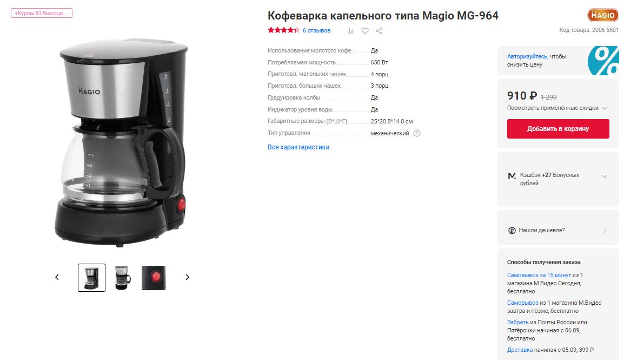Select the second coffee maker thumbnail
This screenshot has width=644, height=360.
pos(122,278)
